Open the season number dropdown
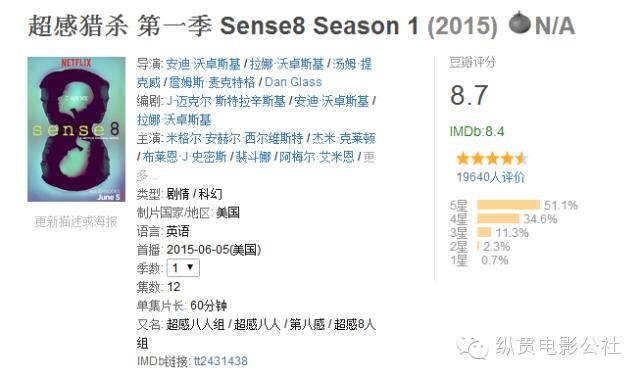This screenshot has height=378, width=640. 183,268
